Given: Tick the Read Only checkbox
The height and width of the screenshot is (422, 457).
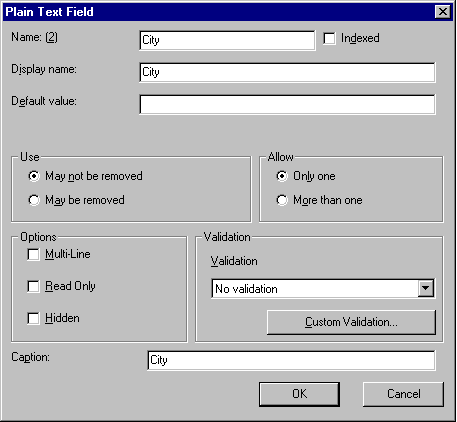Looking at the screenshot, I should 33,286.
